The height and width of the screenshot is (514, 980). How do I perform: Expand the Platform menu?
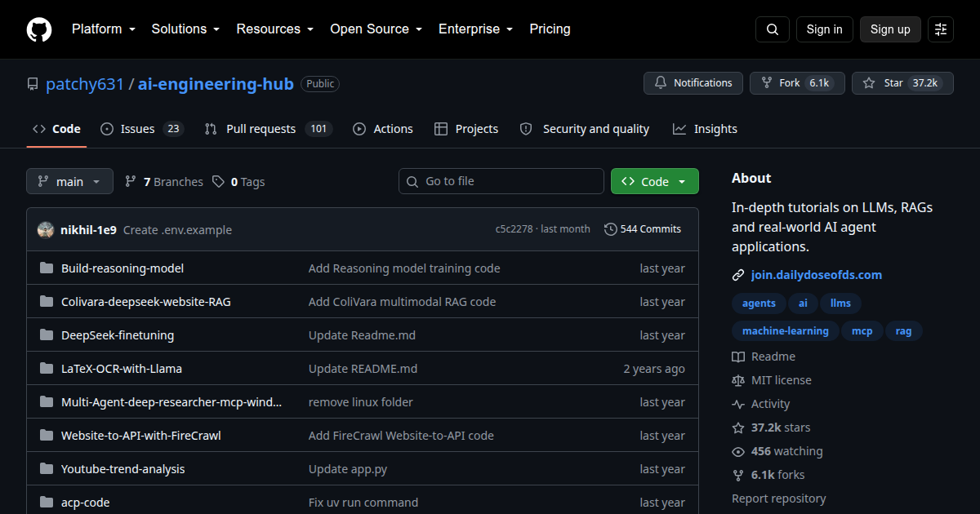103,29
